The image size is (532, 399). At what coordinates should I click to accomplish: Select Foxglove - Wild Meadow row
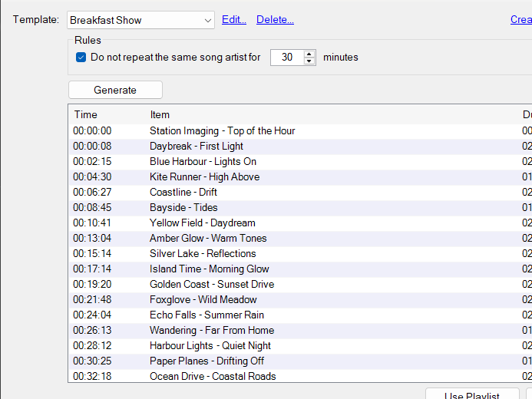(x=300, y=300)
